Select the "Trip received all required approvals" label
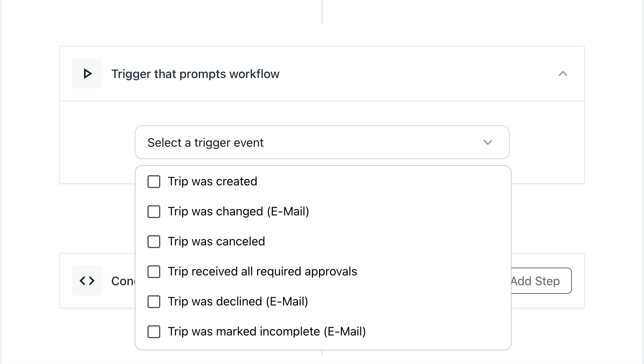 (x=262, y=272)
